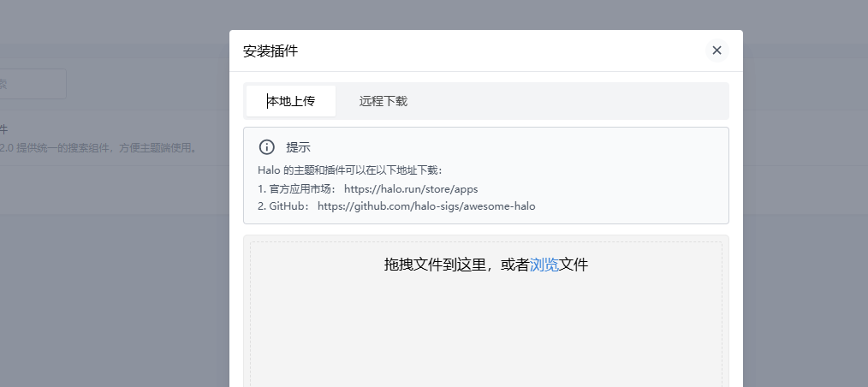Click the file drop zone area
The height and width of the screenshot is (387, 868).
(486, 314)
